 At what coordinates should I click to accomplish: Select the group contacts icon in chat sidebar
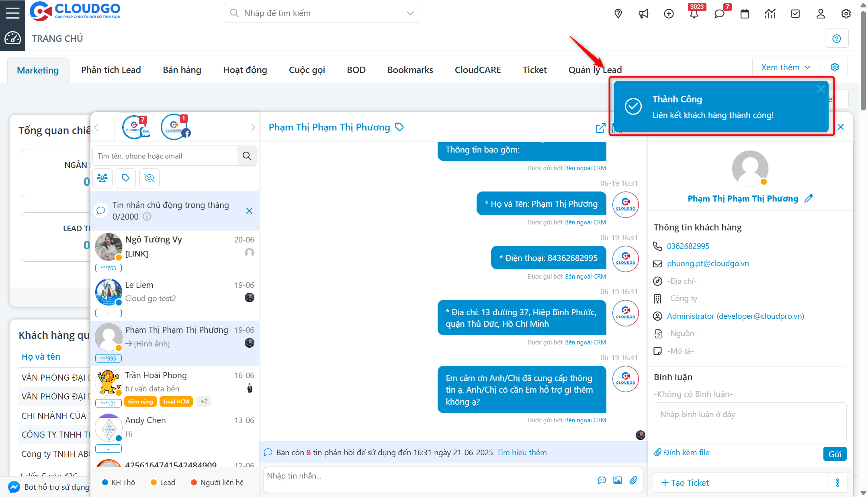(x=102, y=178)
